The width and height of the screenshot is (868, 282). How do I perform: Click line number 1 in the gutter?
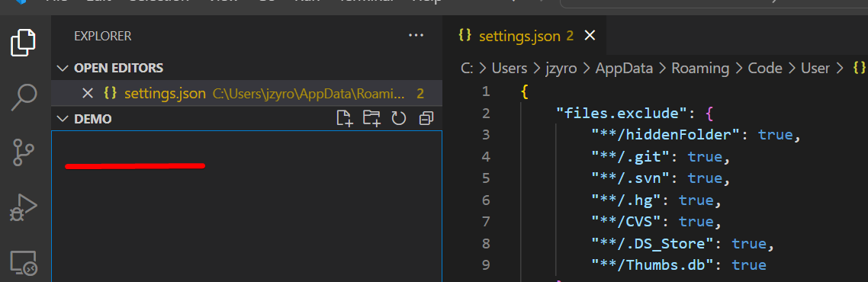click(485, 91)
